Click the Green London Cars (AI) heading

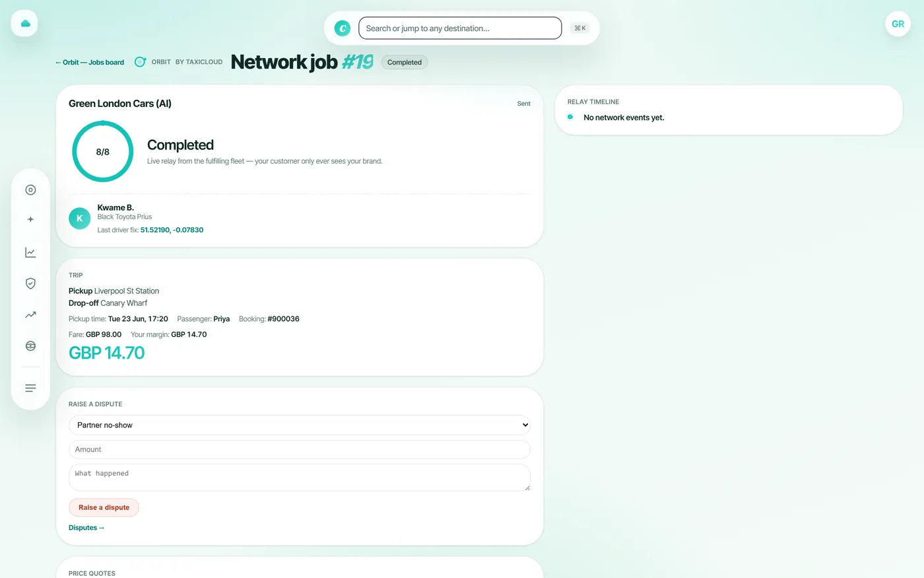120,104
